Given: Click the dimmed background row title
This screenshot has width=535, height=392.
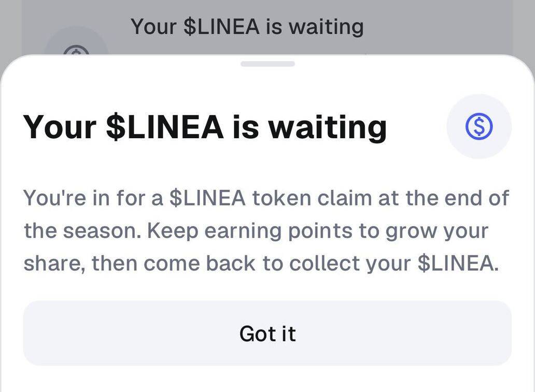Looking at the screenshot, I should [247, 26].
